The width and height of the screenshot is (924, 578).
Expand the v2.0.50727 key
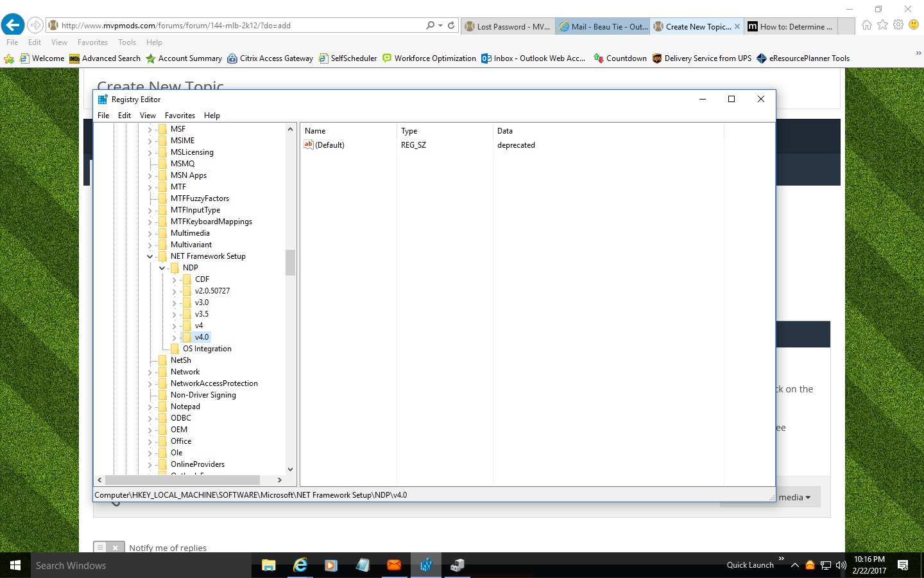tap(174, 291)
